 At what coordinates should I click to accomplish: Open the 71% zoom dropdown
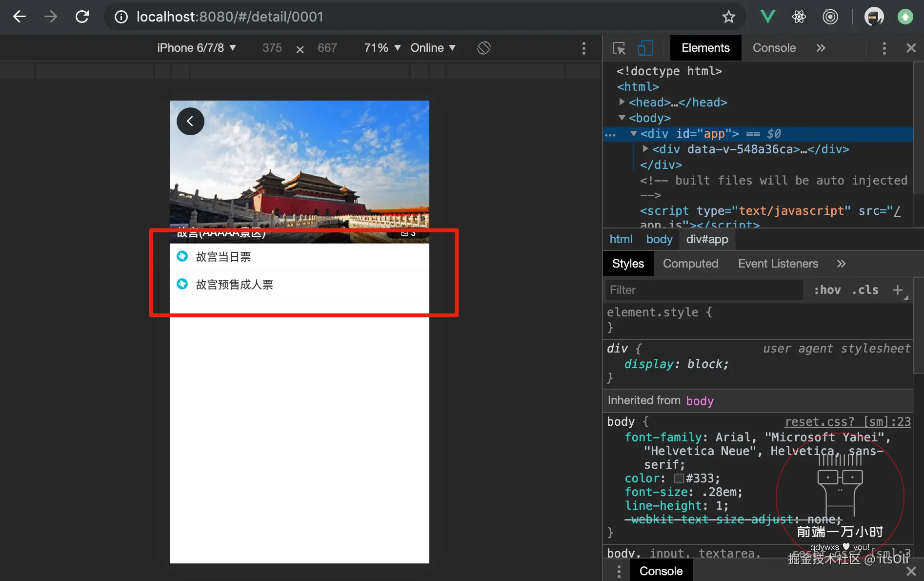tap(382, 48)
